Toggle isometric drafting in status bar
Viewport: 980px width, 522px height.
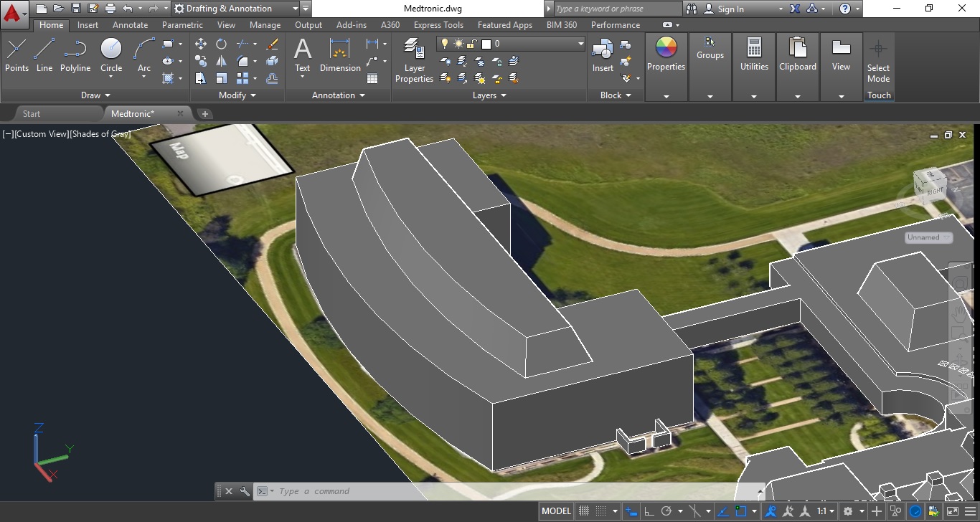(x=694, y=511)
